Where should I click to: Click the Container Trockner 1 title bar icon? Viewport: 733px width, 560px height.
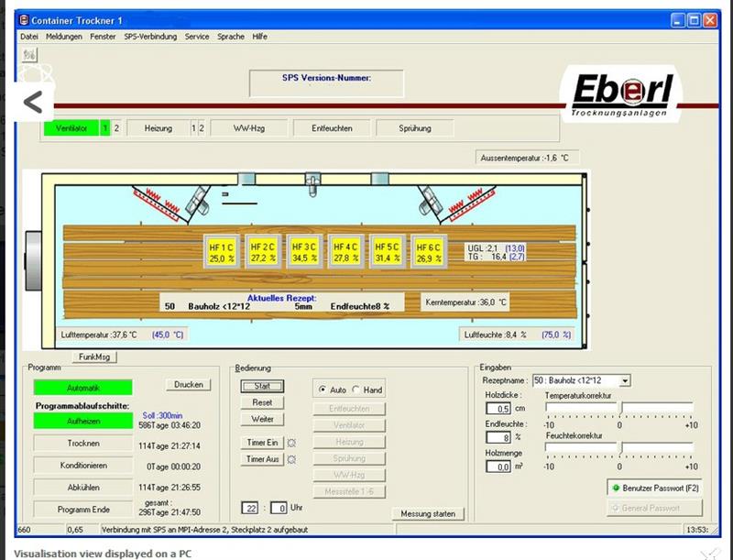[x=25, y=20]
